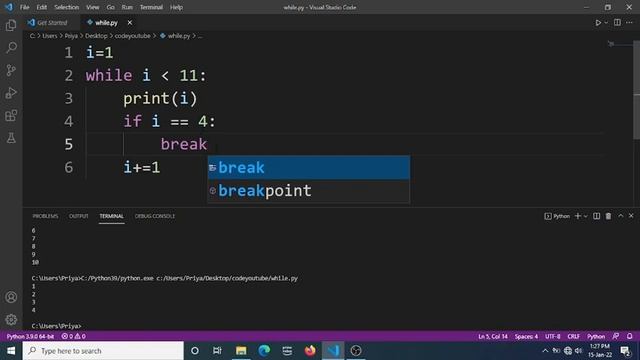Screen dimensions: 640x360
Task: Split the terminal panel
Action: click(596, 216)
